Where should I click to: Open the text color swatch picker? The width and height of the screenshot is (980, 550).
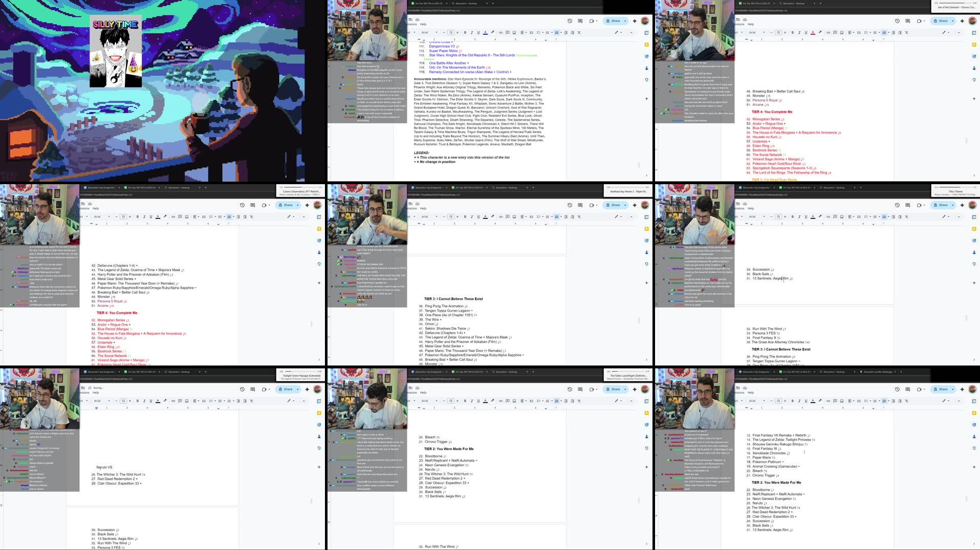(485, 32)
